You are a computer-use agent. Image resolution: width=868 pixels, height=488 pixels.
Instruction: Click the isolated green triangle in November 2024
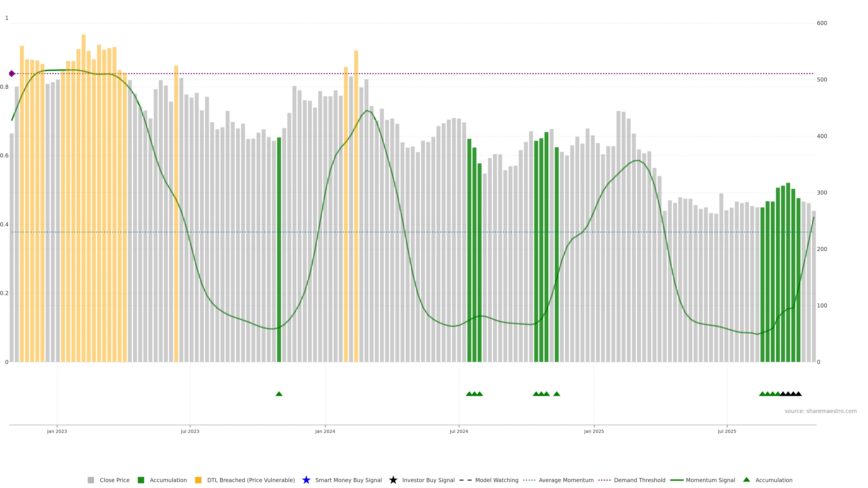click(556, 394)
